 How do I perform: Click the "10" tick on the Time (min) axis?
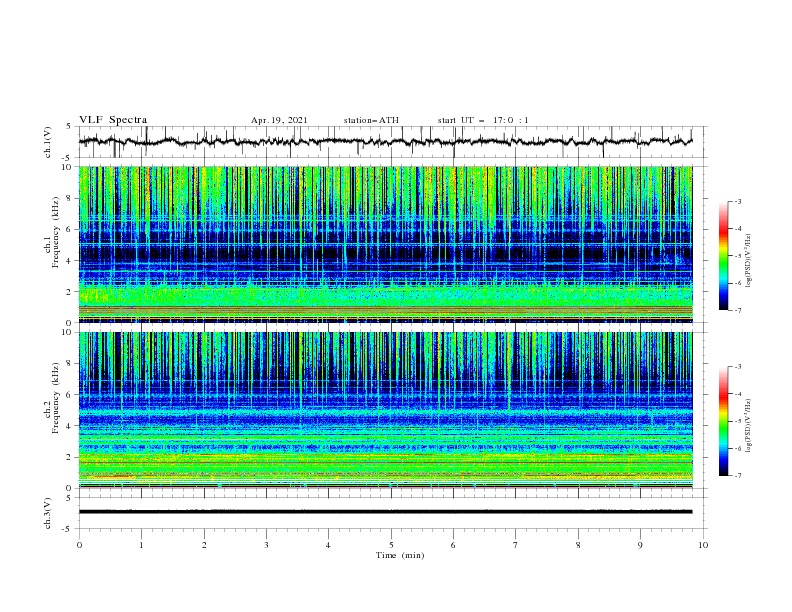(x=703, y=545)
